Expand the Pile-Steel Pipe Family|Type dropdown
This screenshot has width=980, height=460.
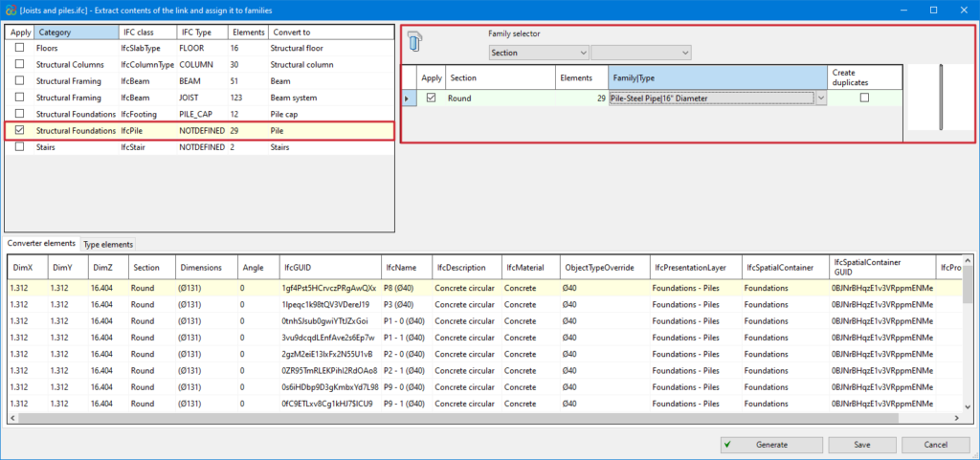tap(821, 98)
